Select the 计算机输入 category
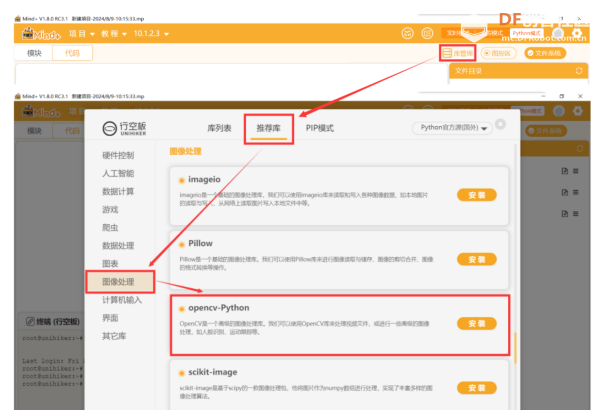This screenshot has width=607, height=420. [122, 300]
